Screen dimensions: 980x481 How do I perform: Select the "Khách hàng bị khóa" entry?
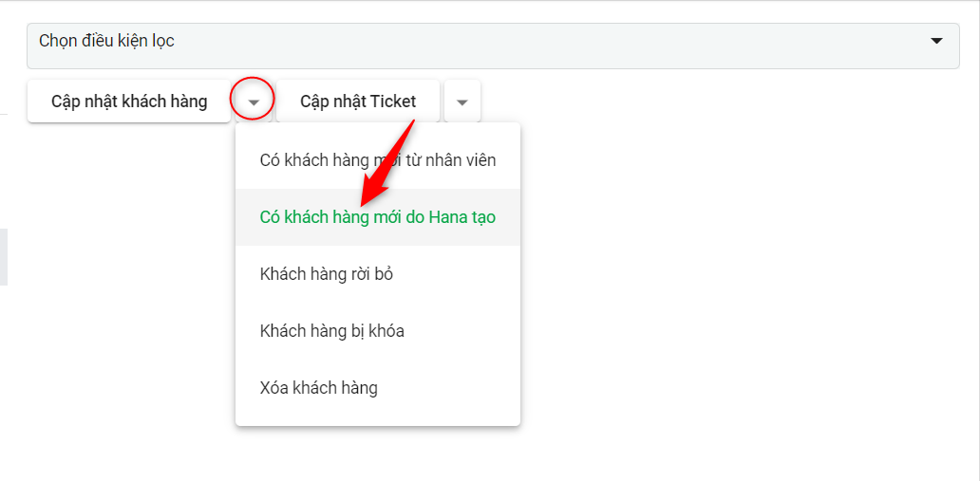(378, 330)
